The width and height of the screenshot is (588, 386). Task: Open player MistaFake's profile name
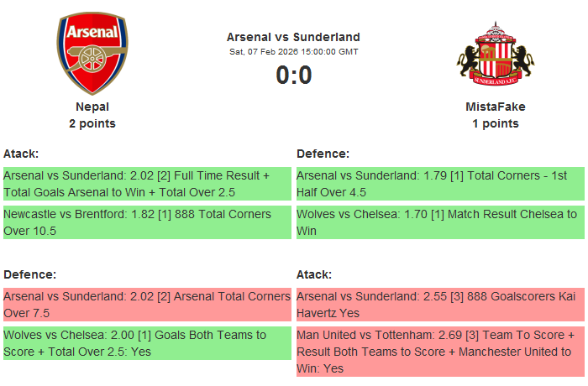(496, 107)
